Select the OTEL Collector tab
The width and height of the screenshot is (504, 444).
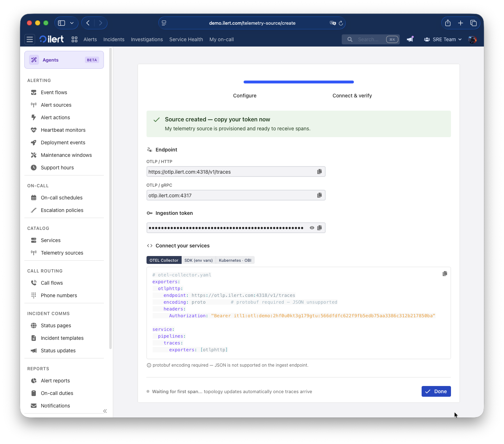(164, 260)
